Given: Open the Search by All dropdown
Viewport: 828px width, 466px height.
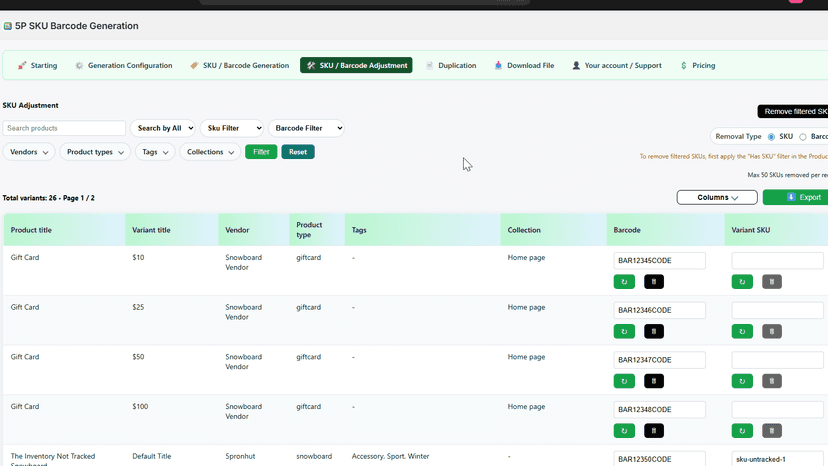Looking at the screenshot, I should pos(163,128).
